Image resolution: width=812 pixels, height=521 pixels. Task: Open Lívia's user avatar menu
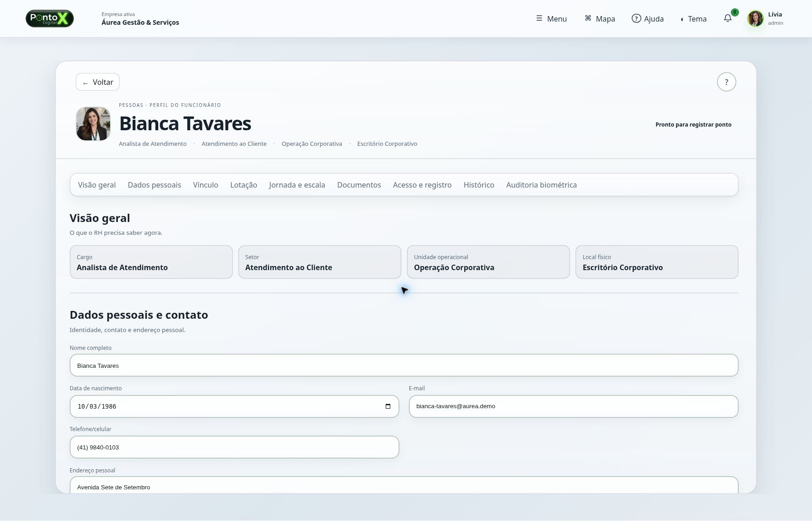coord(755,18)
